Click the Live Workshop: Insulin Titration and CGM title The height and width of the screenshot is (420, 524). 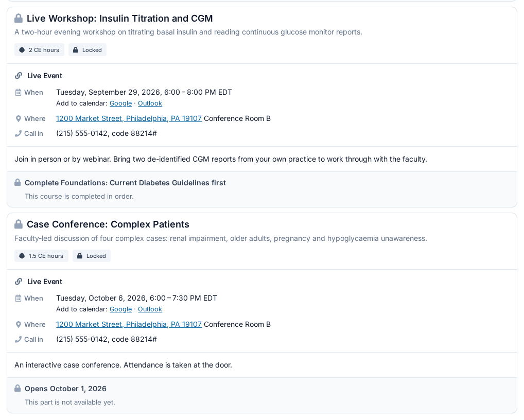coord(119,19)
